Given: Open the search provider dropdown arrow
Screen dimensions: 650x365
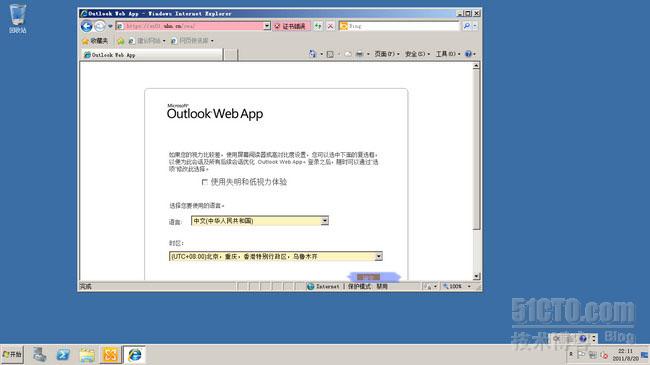Looking at the screenshot, I should tap(475, 26).
